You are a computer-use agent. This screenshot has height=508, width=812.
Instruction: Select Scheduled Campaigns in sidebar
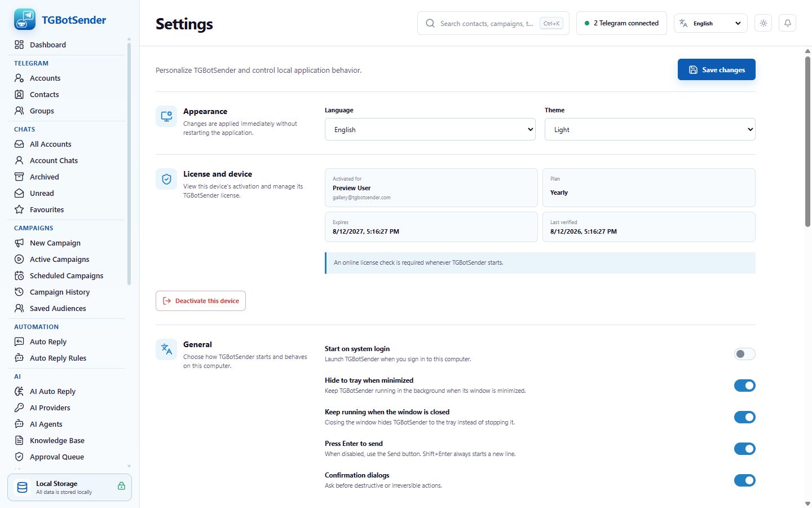coord(68,275)
